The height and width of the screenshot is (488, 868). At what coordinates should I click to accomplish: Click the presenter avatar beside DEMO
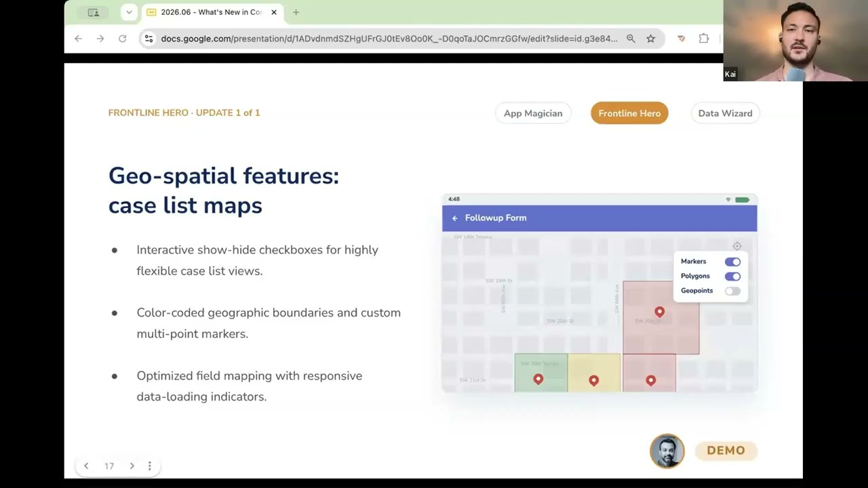[667, 451]
